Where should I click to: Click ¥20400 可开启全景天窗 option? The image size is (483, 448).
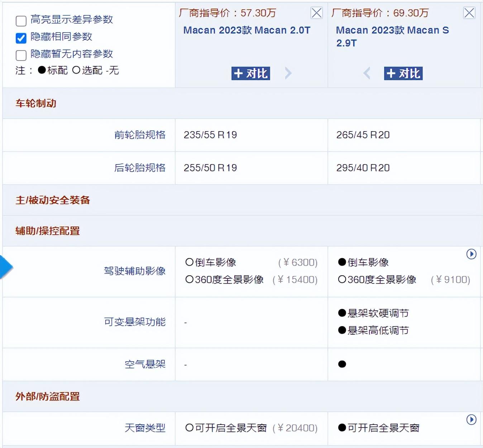(x=252, y=428)
